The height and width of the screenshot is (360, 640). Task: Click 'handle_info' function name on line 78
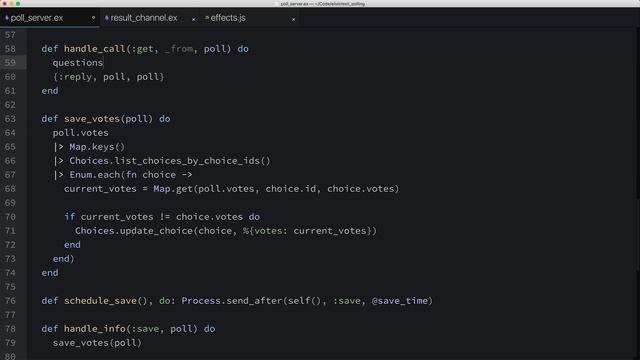[95, 329]
